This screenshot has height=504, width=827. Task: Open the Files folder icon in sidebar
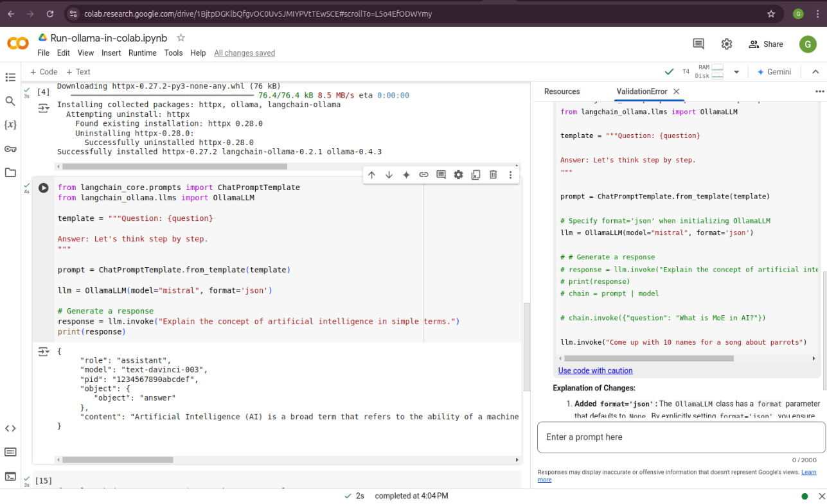[10, 173]
